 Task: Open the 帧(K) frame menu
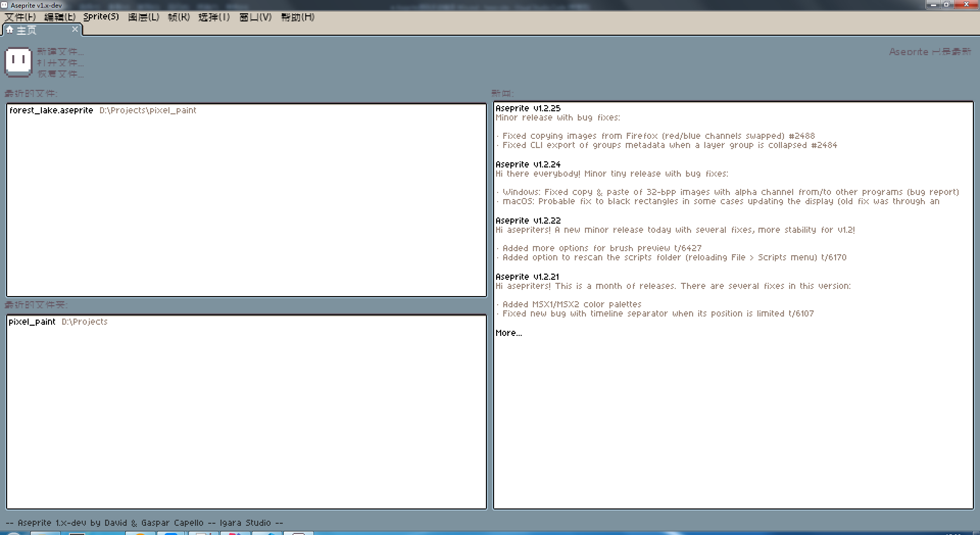179,17
